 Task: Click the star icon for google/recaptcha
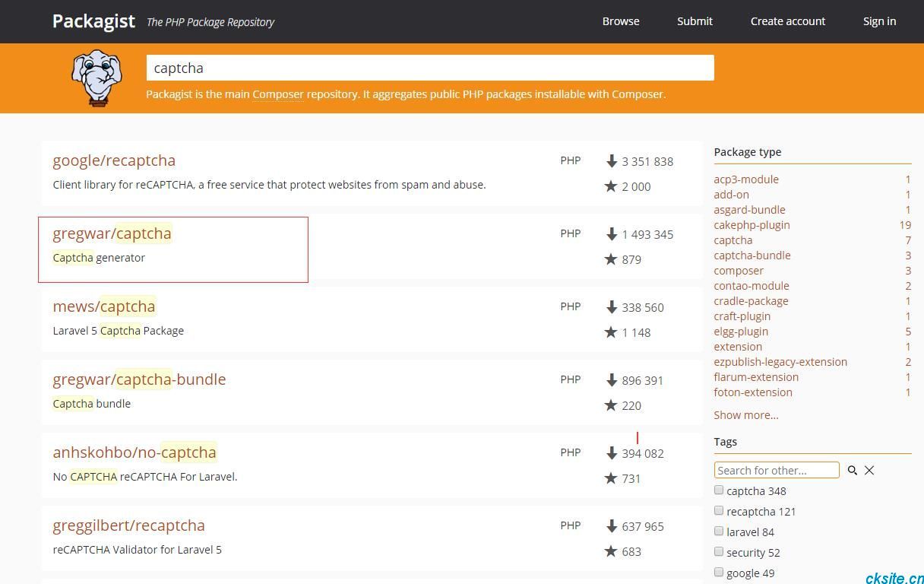point(611,186)
